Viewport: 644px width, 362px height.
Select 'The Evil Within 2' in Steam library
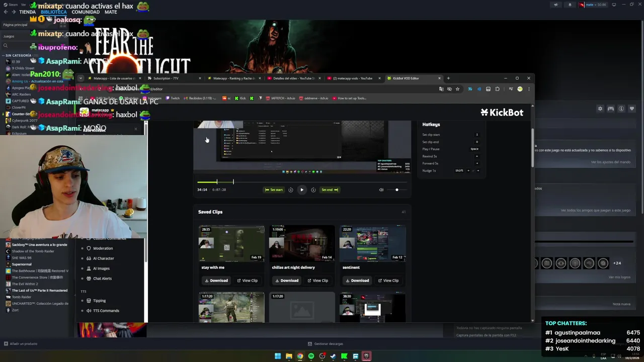point(25,284)
